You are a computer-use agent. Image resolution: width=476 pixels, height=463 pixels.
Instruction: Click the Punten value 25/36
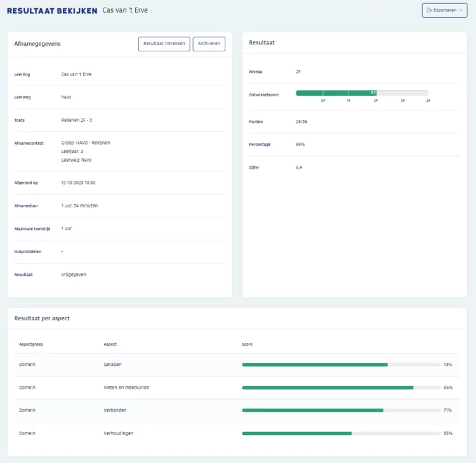(301, 122)
